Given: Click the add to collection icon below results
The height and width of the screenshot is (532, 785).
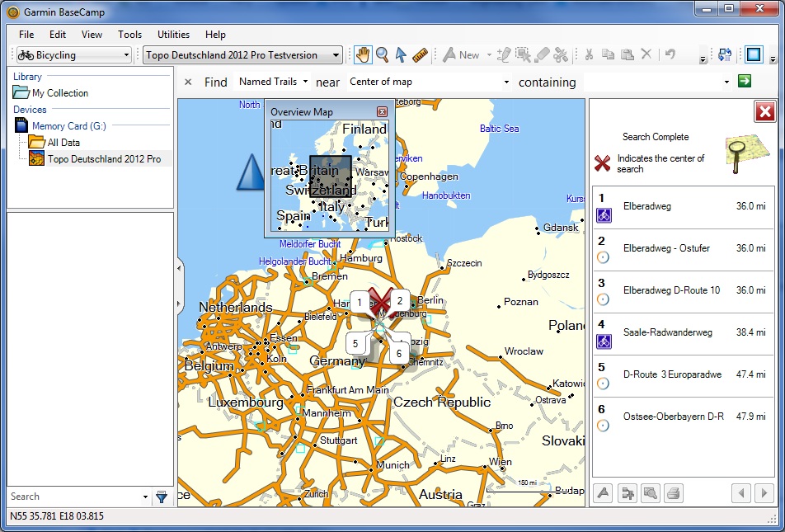Looking at the screenshot, I should (628, 493).
